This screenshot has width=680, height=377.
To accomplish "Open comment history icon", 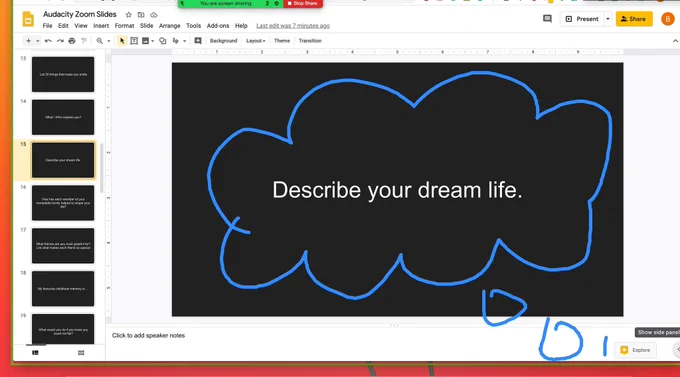I will [x=547, y=19].
